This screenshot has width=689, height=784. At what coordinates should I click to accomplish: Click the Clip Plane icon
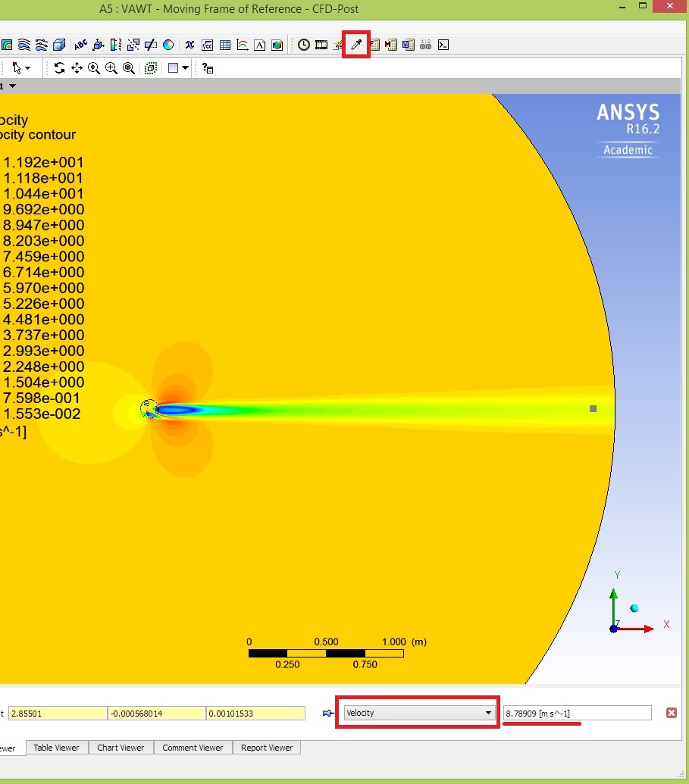click(x=151, y=45)
